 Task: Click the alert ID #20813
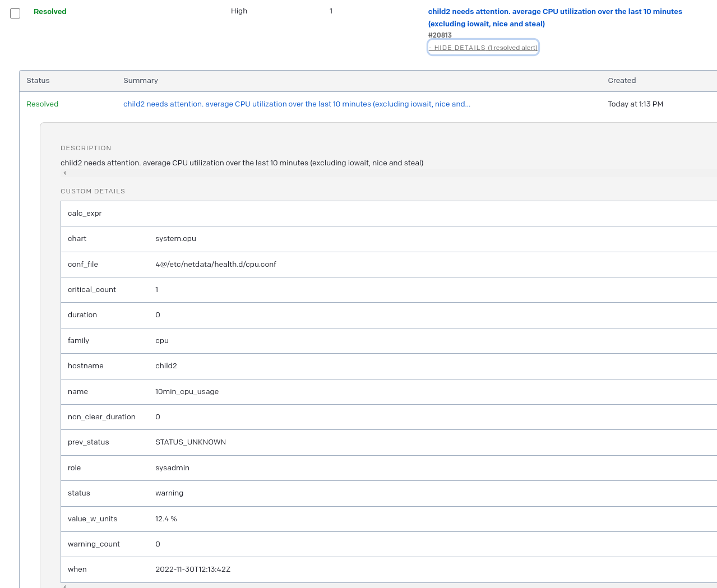tap(440, 35)
